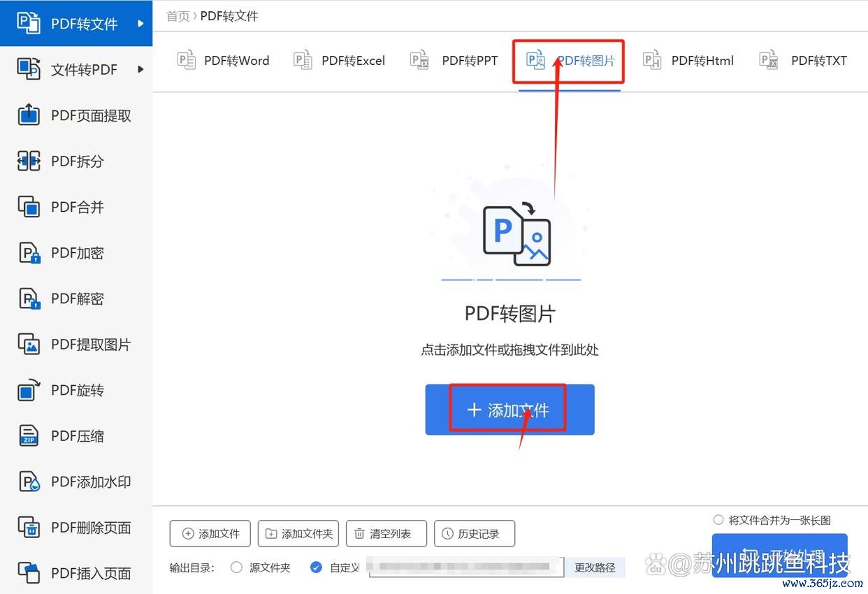Click the PDF转Html tab icon
Image resolution: width=868 pixels, height=594 pixels.
tap(652, 60)
